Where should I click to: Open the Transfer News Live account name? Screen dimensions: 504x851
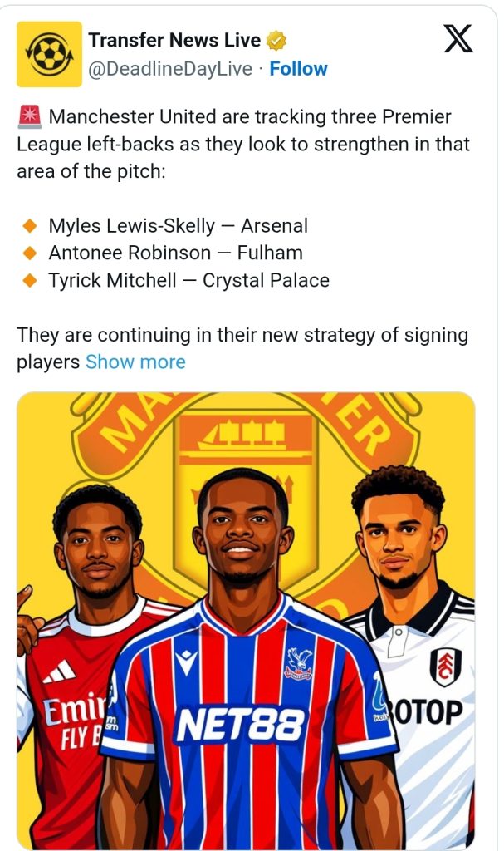174,40
